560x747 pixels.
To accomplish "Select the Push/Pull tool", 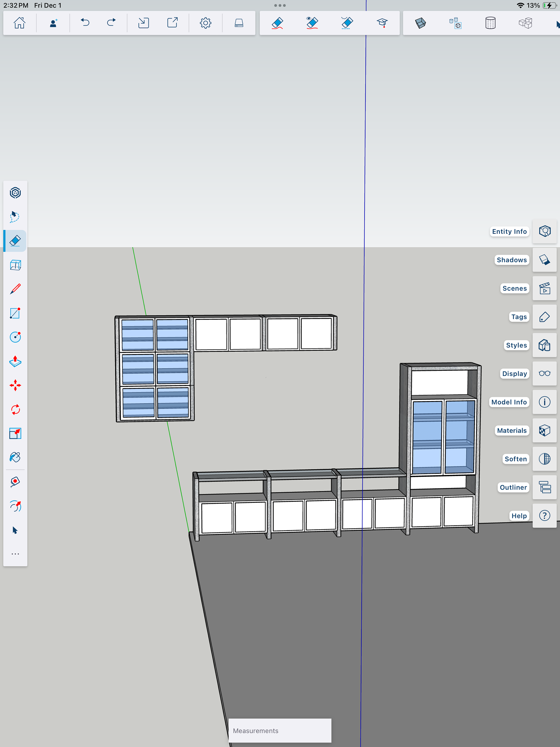I will point(15,361).
